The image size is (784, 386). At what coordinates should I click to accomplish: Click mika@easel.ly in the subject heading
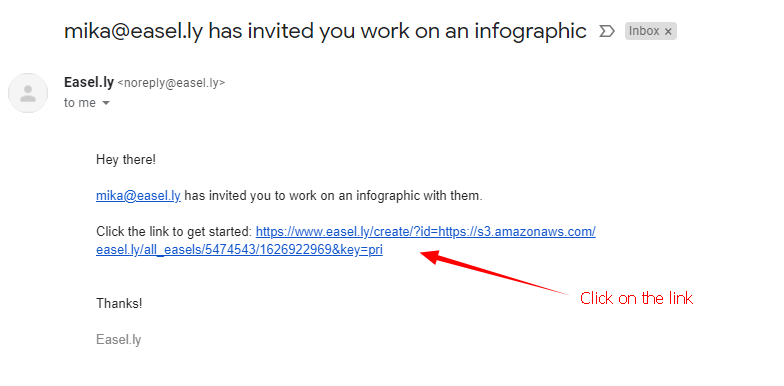tap(134, 31)
